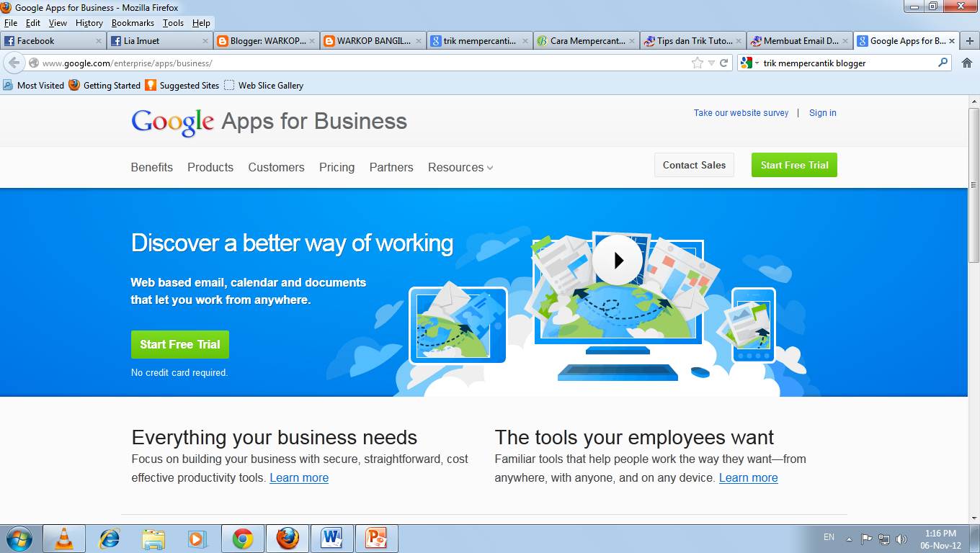Click the Google Apps for Business logo
The width and height of the screenshot is (980, 553).
(x=269, y=122)
